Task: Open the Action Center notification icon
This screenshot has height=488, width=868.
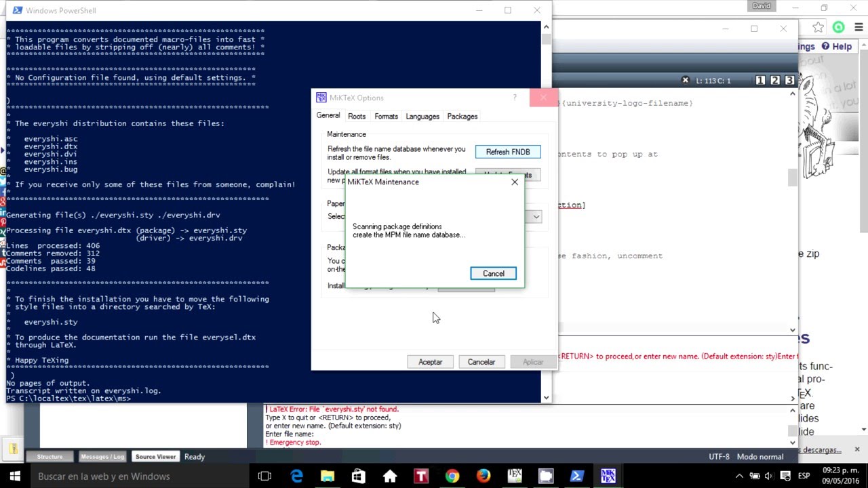Action: click(785, 476)
